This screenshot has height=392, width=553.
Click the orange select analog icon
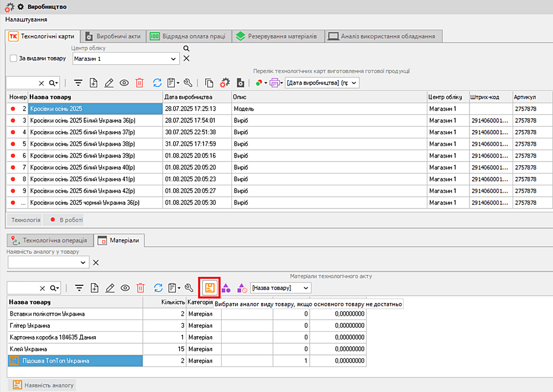coord(210,288)
